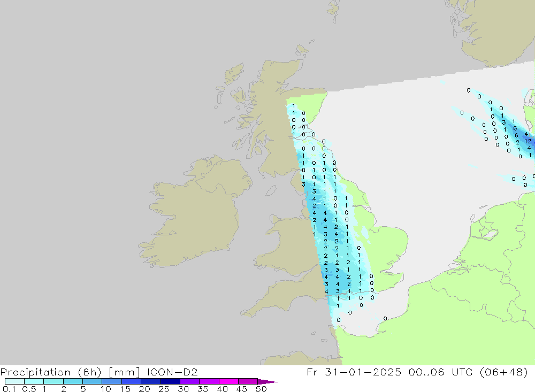Click the '15' legend scale label
The width and height of the screenshot is (535, 392).
click(125, 389)
